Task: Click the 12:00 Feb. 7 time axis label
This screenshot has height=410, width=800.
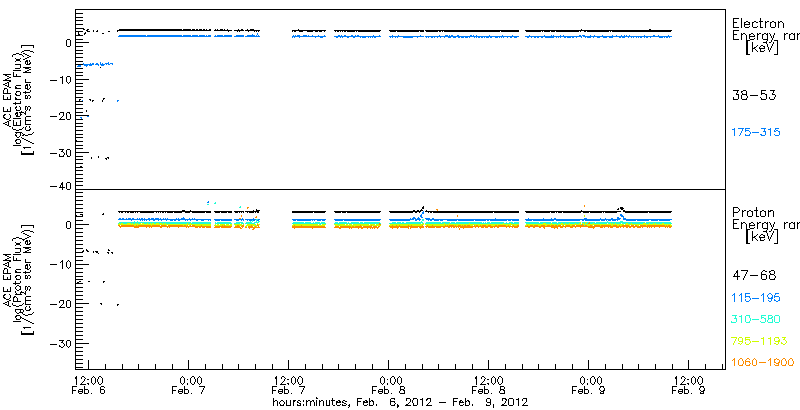Action: pyautogui.click(x=289, y=385)
